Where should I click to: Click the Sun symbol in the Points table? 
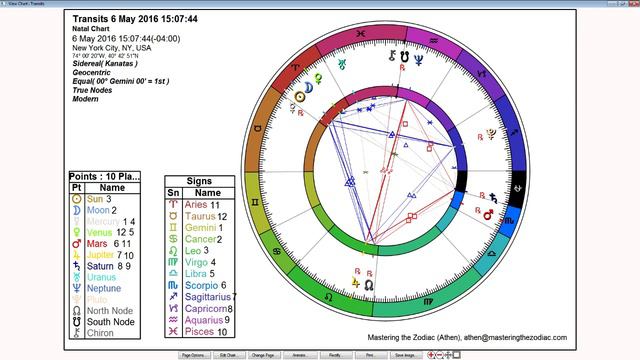click(x=77, y=199)
